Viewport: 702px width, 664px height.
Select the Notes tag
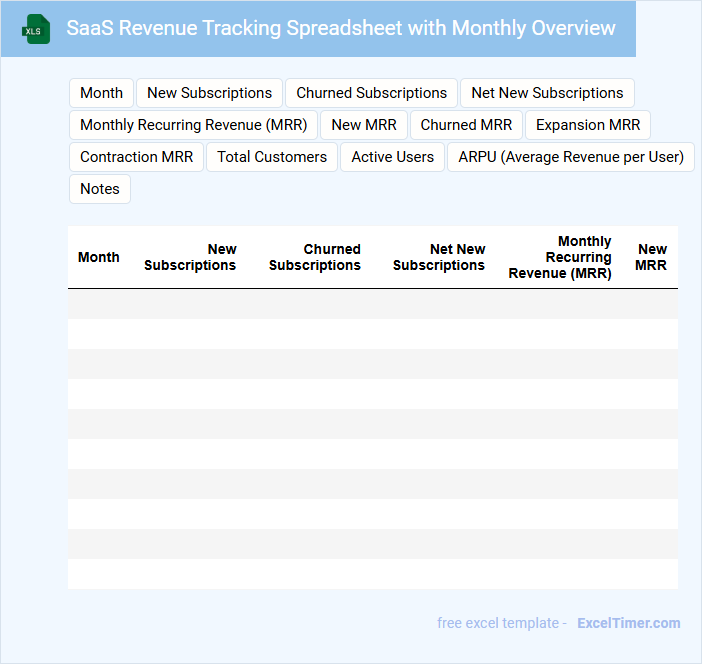100,189
